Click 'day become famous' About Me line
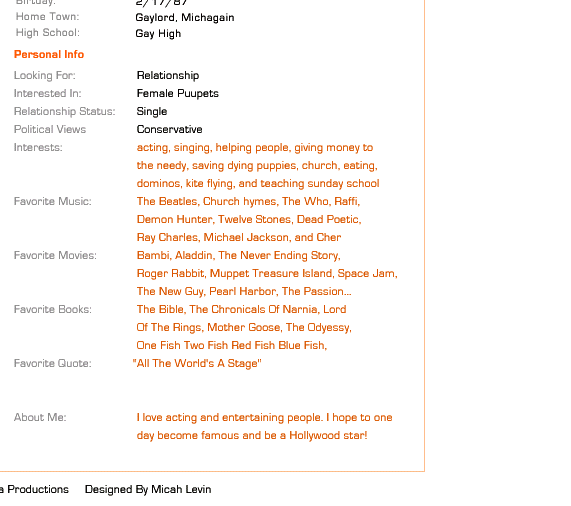Viewport: 571px width, 506px height. point(252,435)
